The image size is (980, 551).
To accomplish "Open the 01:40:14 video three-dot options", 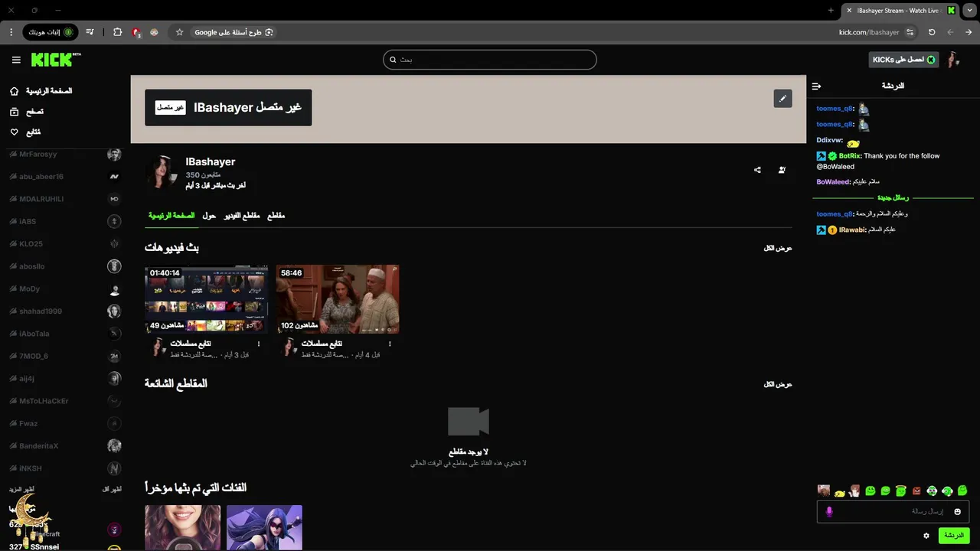I will point(259,344).
